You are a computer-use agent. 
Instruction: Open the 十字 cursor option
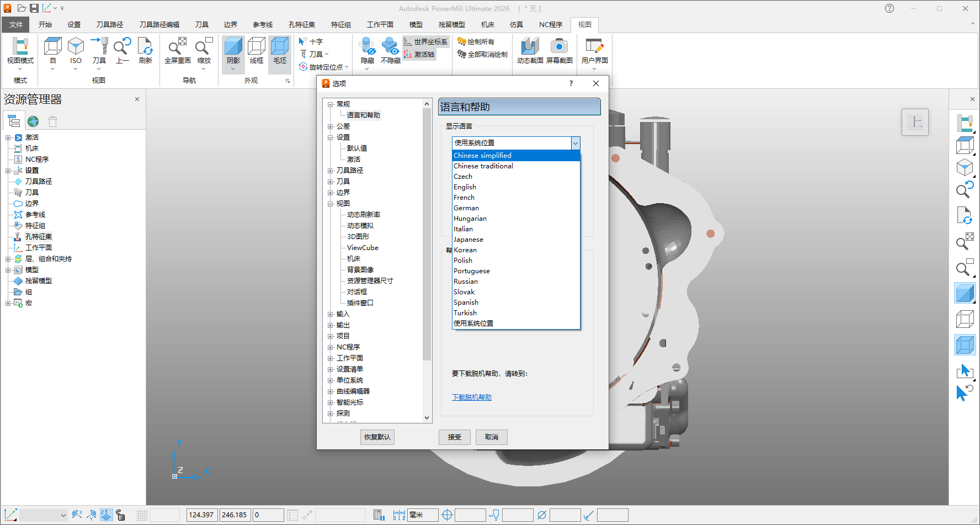(x=311, y=41)
